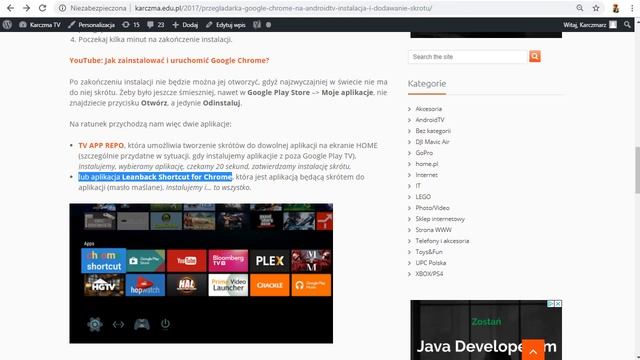Click the address bar URL

point(283,8)
